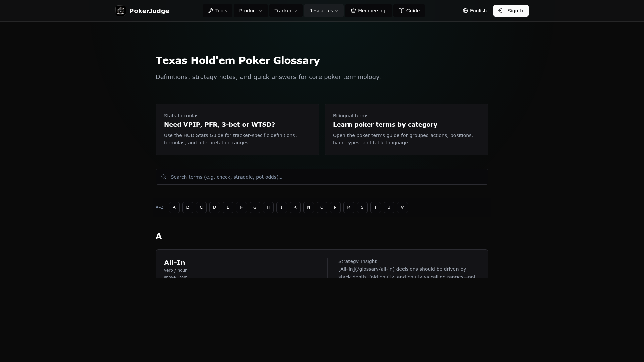Viewport: 644px width, 362px height.
Task: Click the PokerJudge brand name
Action: coord(149,11)
